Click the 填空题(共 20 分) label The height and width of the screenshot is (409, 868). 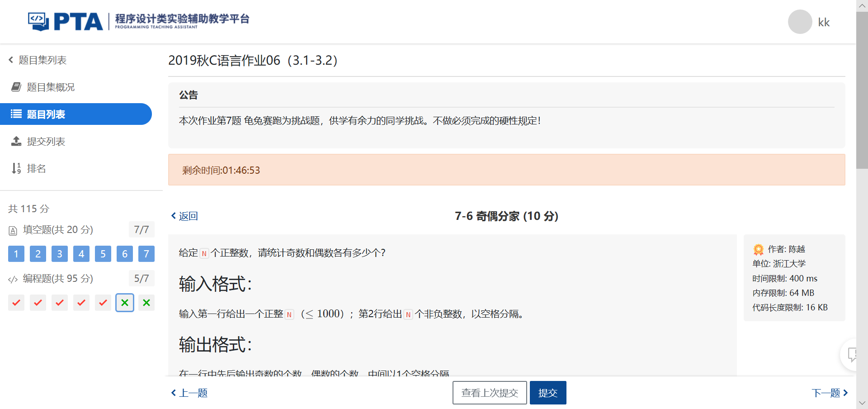[58, 229]
